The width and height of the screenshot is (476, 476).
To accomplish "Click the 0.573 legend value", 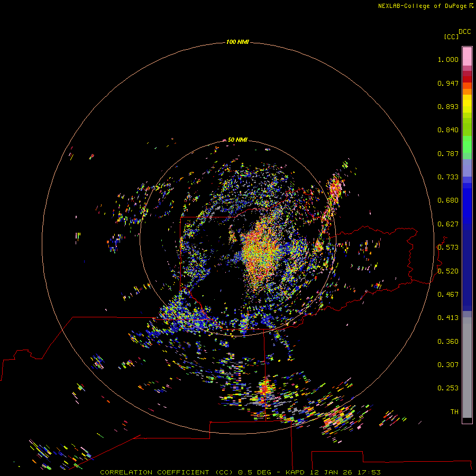I will click(x=448, y=248).
